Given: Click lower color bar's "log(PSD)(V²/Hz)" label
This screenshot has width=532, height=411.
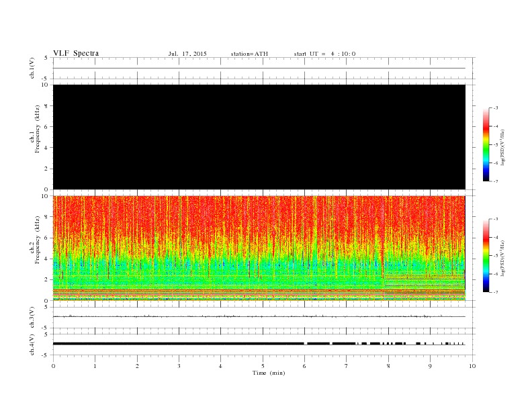Looking at the screenshot, I should click(503, 258).
